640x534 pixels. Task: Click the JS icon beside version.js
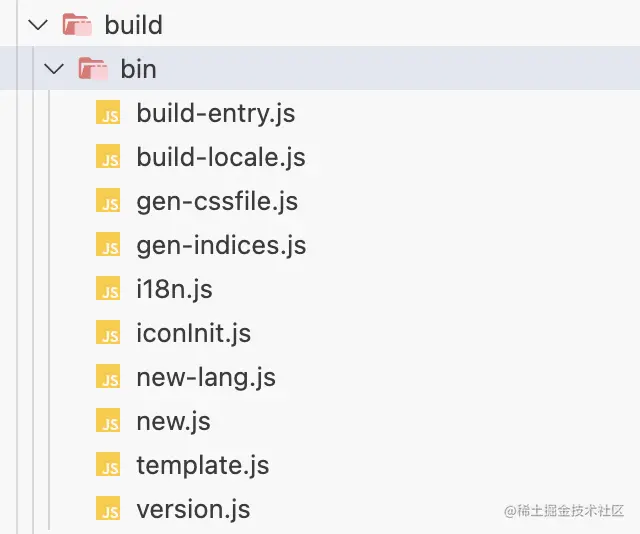pos(108,509)
